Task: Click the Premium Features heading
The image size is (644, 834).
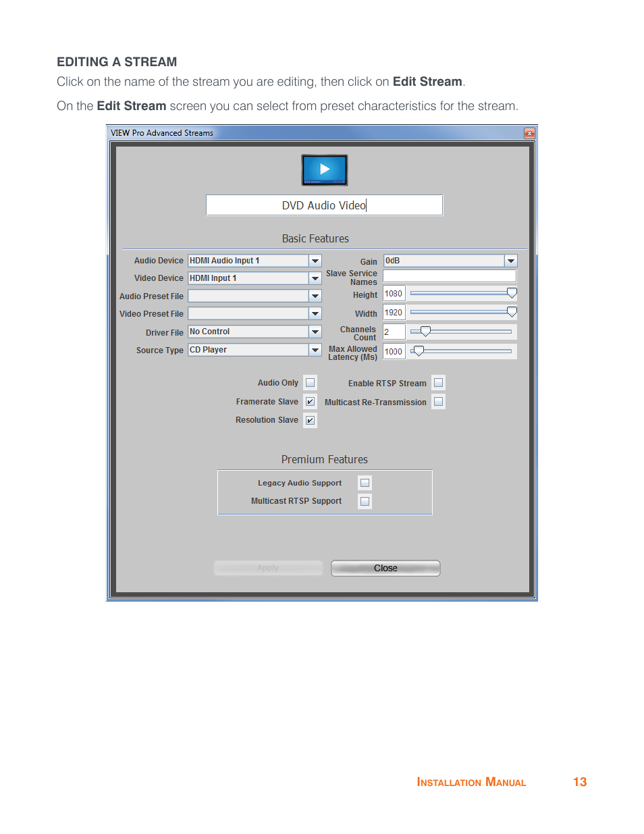Action: pyautogui.click(x=325, y=459)
